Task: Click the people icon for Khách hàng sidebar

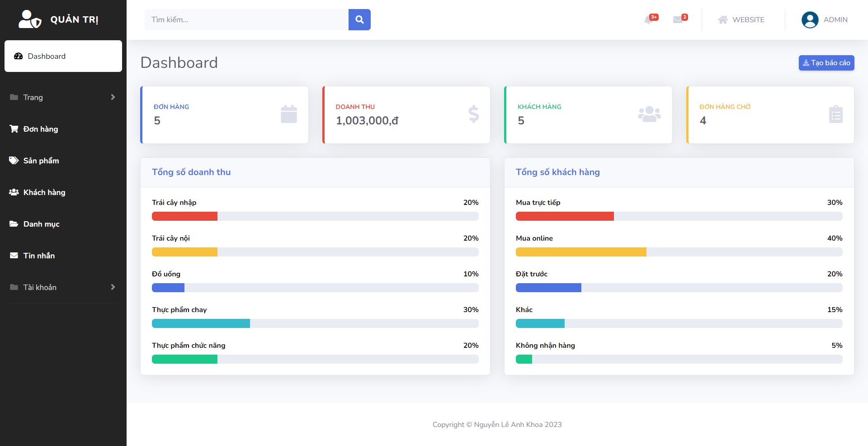Action: click(x=14, y=192)
